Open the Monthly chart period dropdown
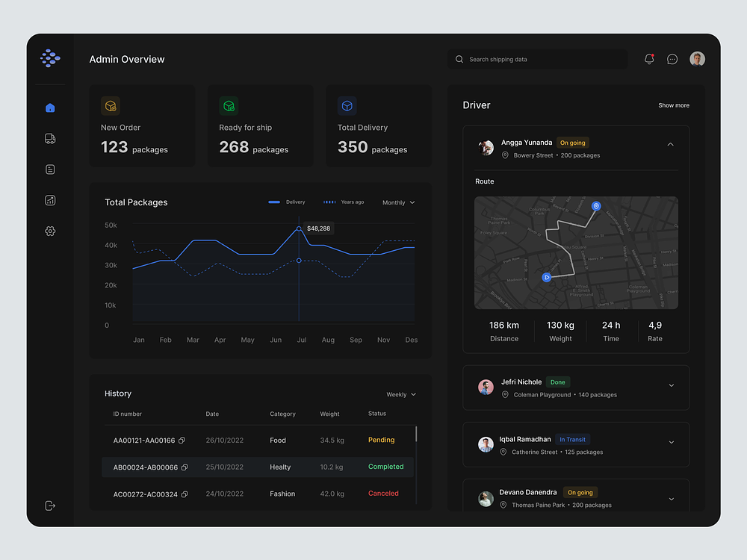The image size is (747, 560). [398, 202]
